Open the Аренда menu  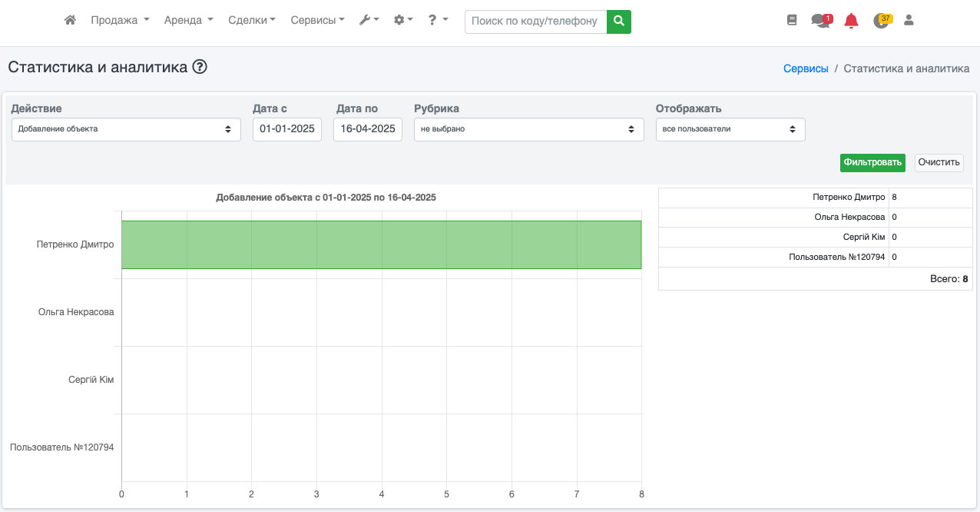(188, 21)
